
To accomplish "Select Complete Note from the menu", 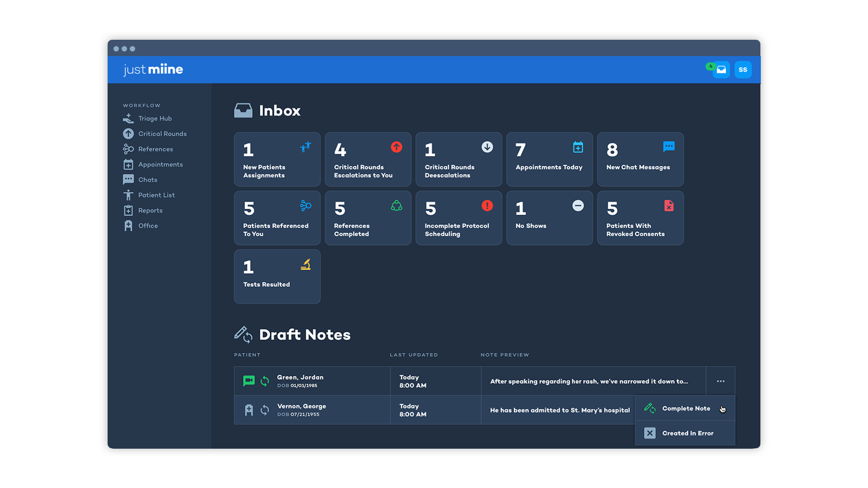I will 685,408.
